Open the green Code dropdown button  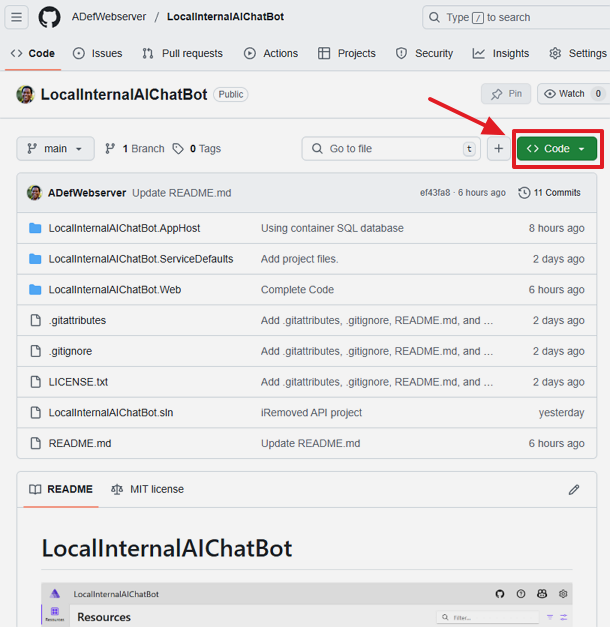(557, 149)
